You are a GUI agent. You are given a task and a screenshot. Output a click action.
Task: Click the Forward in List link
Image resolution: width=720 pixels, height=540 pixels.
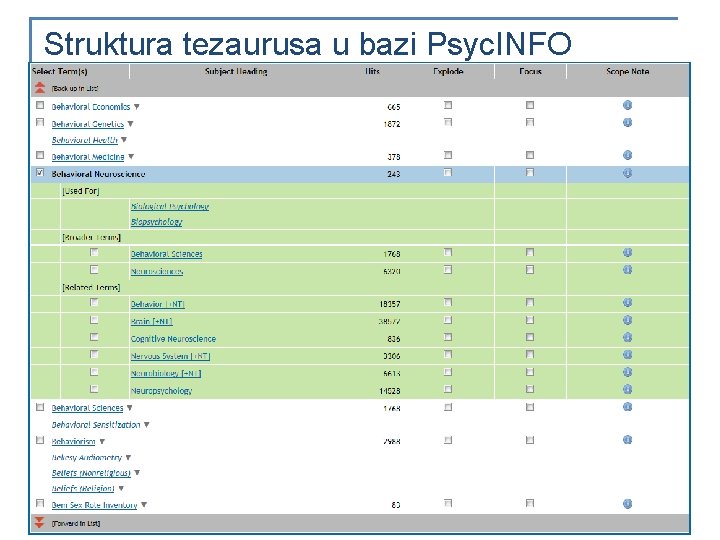click(76, 523)
